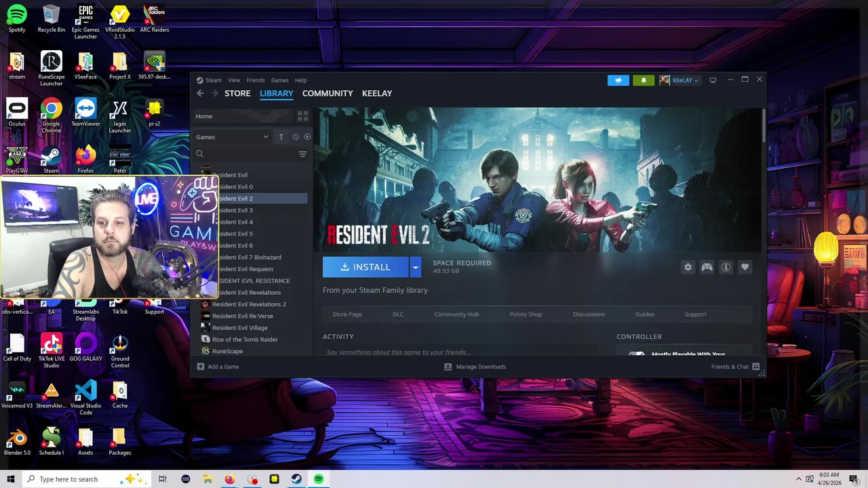The height and width of the screenshot is (488, 868).
Task: Click the Steam page vertical scrollbar
Action: (x=764, y=125)
